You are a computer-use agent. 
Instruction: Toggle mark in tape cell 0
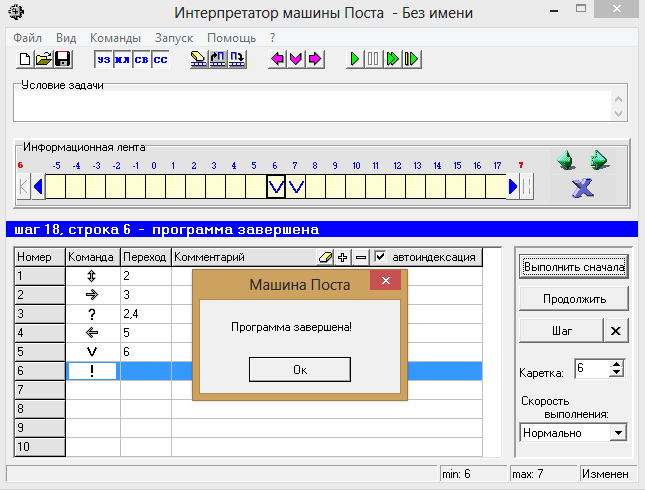click(155, 187)
